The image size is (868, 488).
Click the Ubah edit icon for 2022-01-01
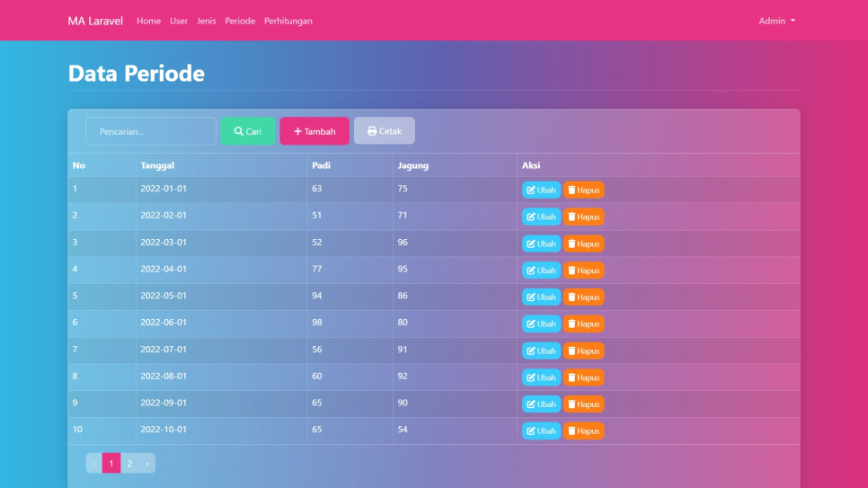pos(531,190)
